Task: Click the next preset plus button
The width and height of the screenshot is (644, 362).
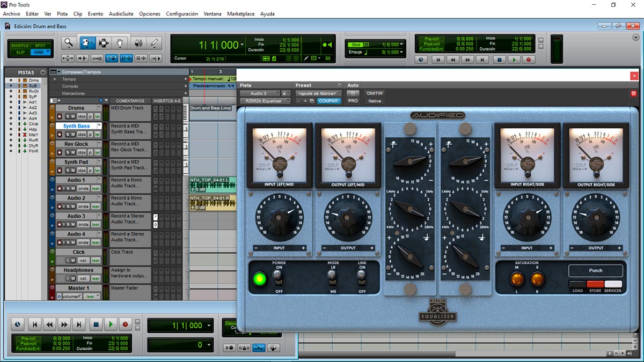Action: click(305, 101)
